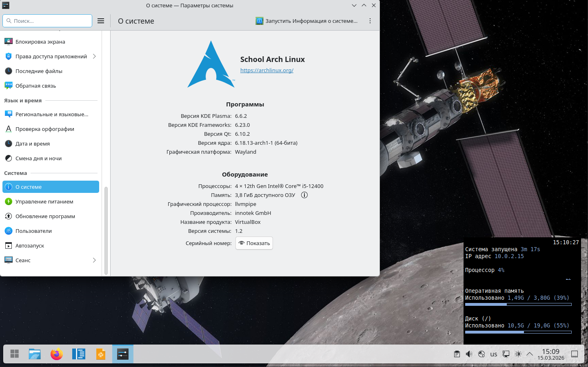The width and height of the screenshot is (588, 367).
Task: Open Последние файлы settings
Action: pos(51,71)
